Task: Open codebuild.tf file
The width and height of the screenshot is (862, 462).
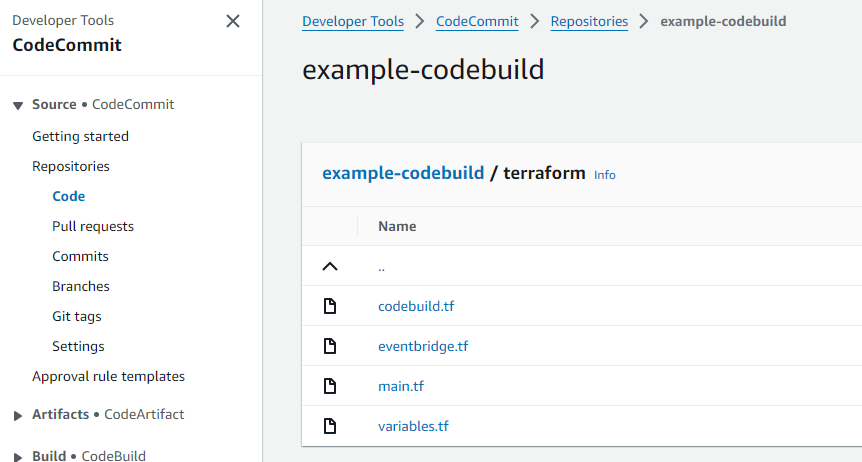Action: 416,306
